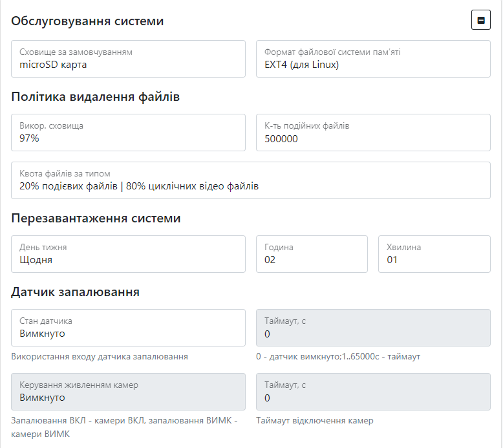This screenshot has height=448, width=503.
Task: Choose the Година reboot hour field
Action: (x=312, y=254)
